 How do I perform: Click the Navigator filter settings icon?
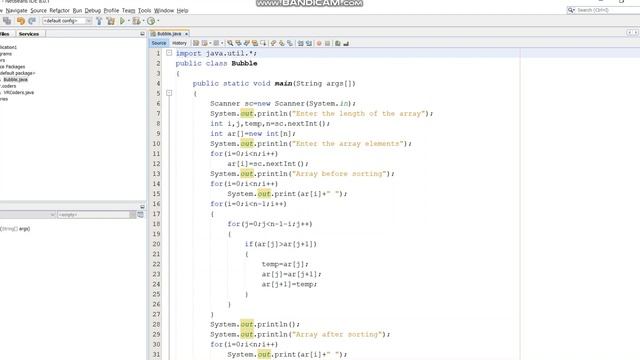pyautogui.click(x=140, y=215)
